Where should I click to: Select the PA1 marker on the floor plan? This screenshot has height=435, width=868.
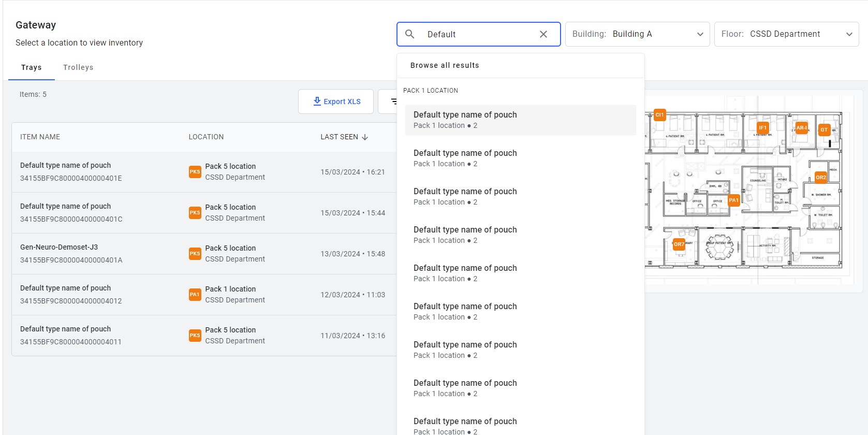pos(733,200)
